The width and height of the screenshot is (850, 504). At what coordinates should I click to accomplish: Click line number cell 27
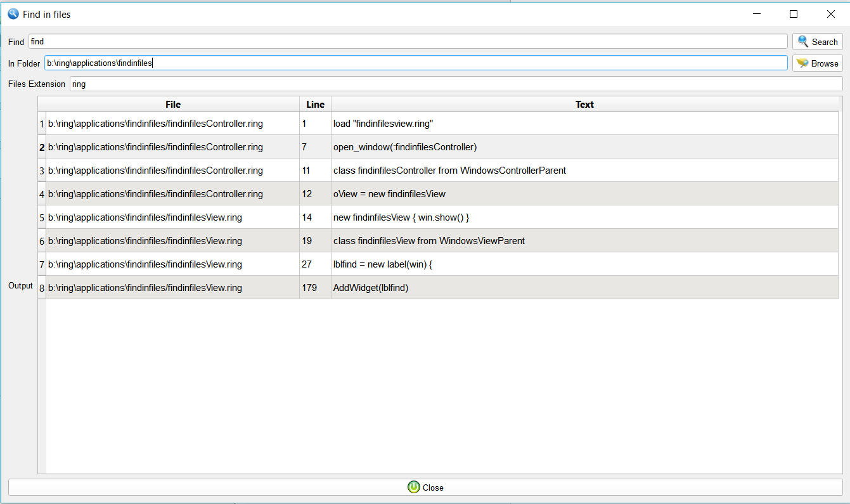pyautogui.click(x=316, y=264)
